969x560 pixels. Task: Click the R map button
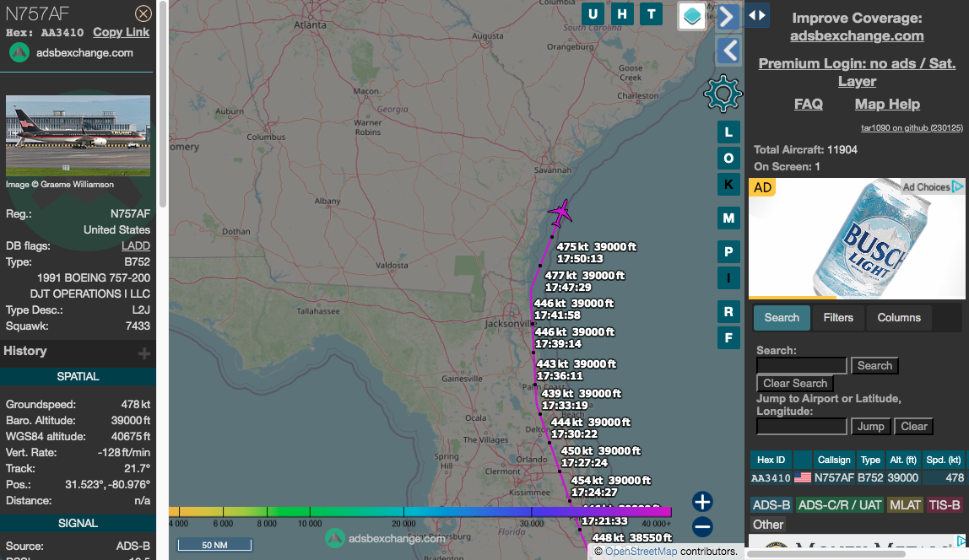[728, 312]
